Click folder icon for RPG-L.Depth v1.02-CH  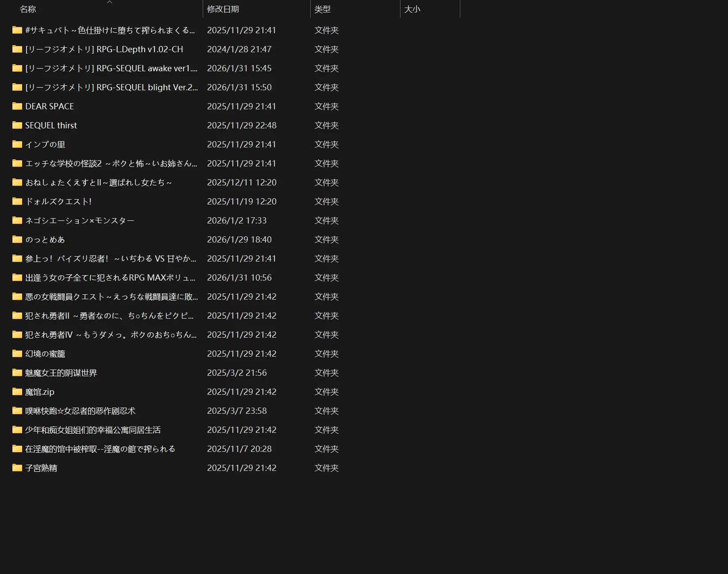click(17, 49)
